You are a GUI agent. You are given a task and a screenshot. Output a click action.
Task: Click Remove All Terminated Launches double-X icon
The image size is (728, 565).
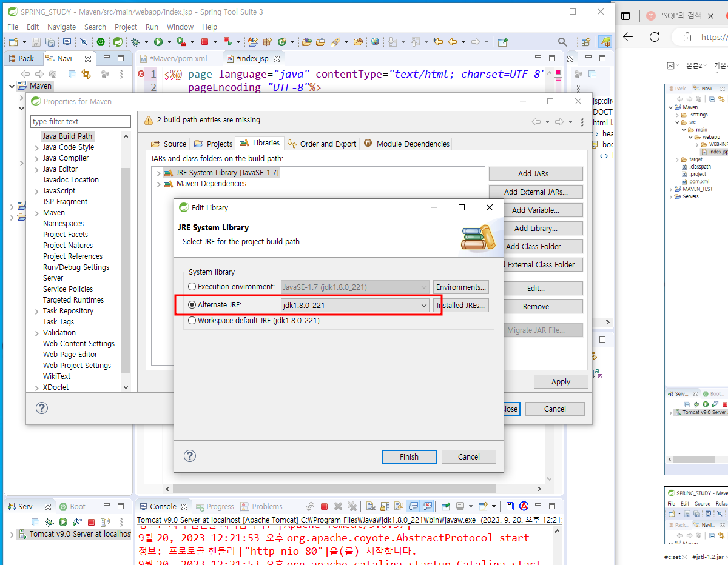point(352,506)
